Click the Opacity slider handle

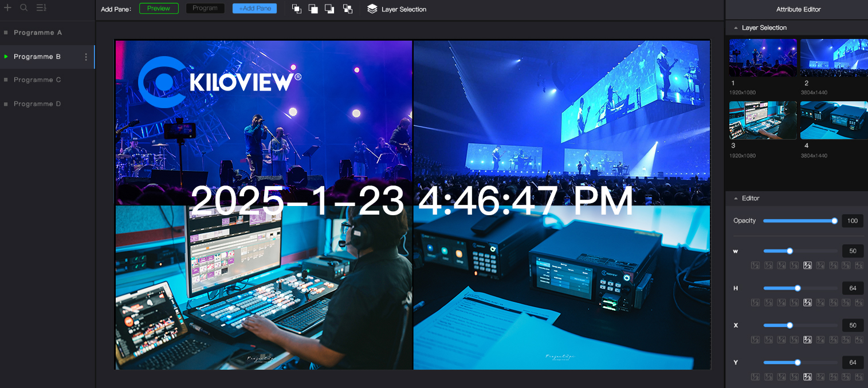(834, 221)
